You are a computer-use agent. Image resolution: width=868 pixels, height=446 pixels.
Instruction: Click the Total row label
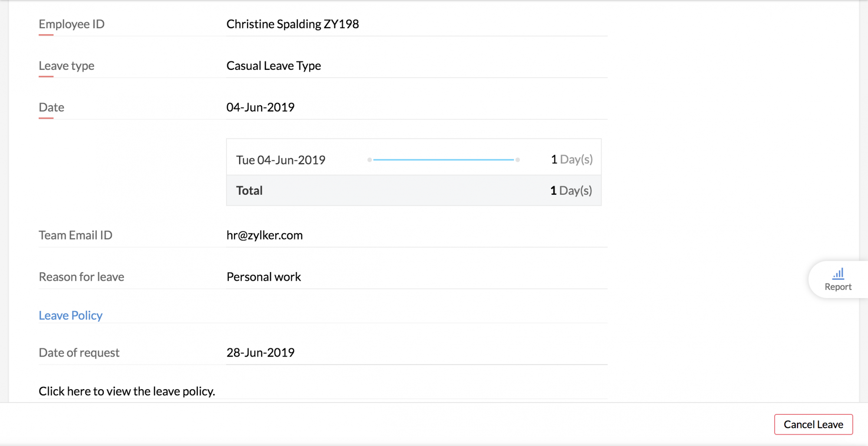249,190
